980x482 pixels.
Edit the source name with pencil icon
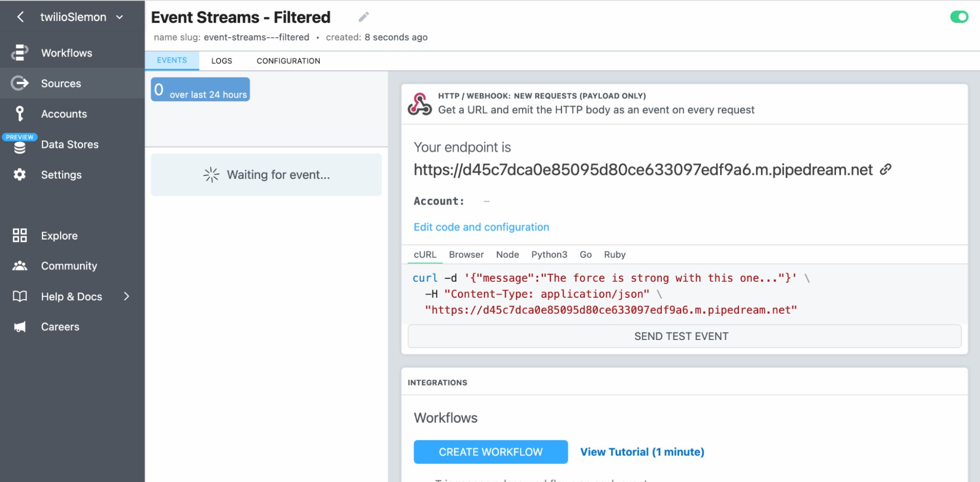click(x=363, y=17)
